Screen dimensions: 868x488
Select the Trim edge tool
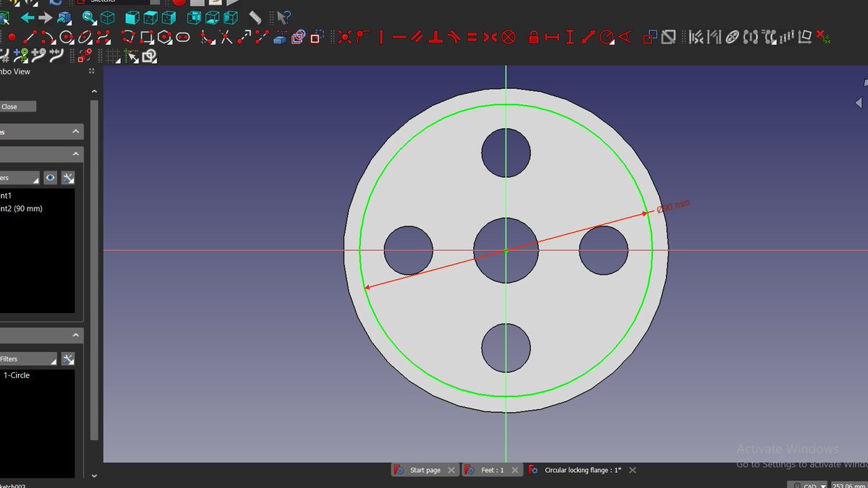[x=226, y=37]
